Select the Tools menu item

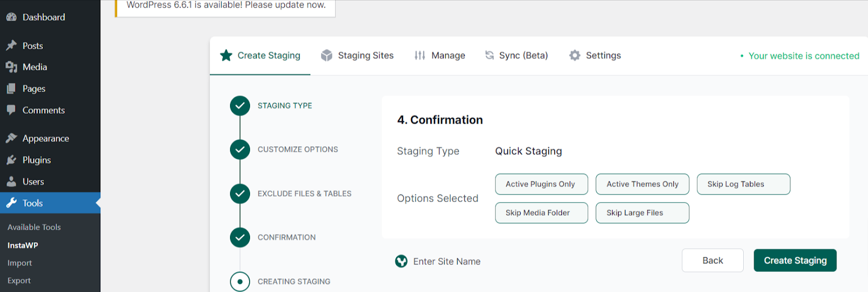coord(50,203)
